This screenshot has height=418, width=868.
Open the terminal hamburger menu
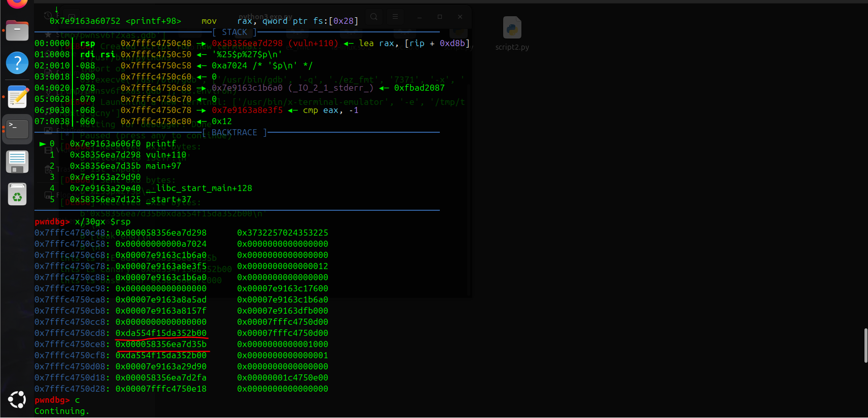coord(395,17)
